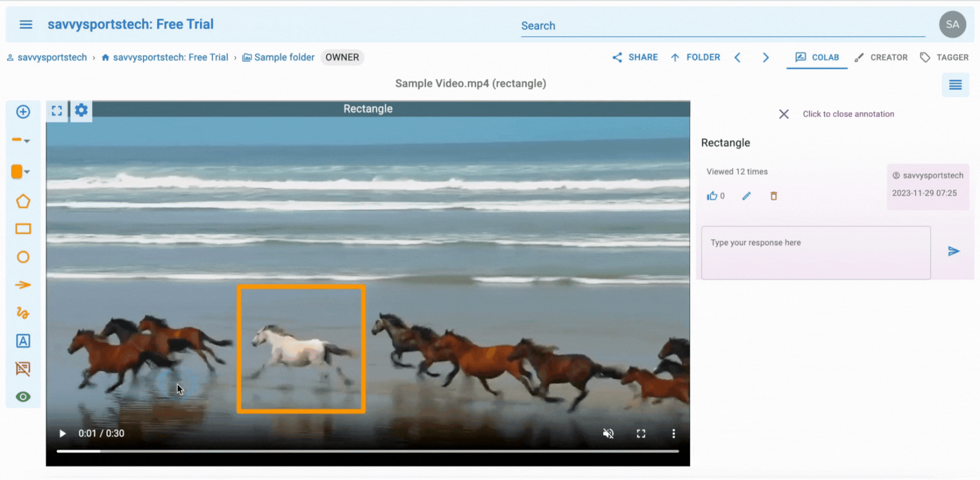
Task: Toggle the annotation list panel icon
Action: click(x=955, y=85)
